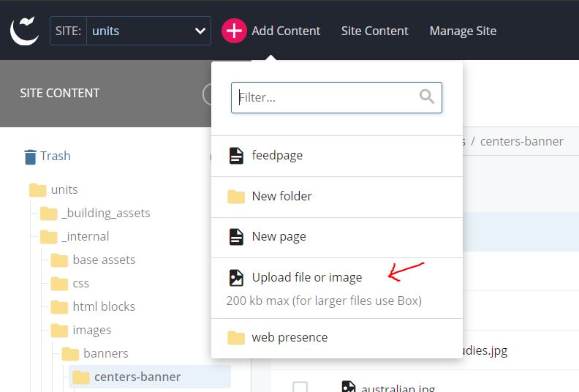
Task: Click the SITE CONTENT panel heading
Action: [x=60, y=93]
